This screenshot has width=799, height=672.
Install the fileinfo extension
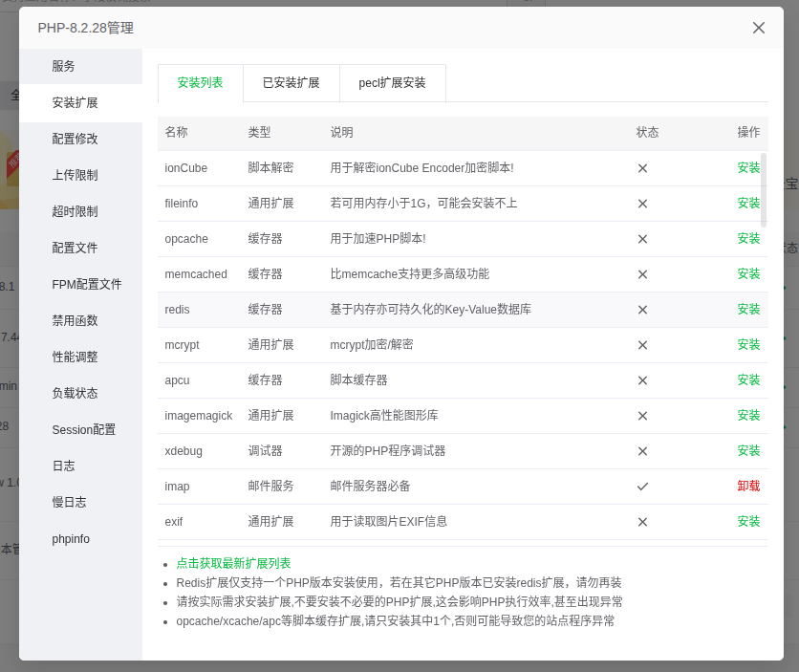tap(748, 204)
